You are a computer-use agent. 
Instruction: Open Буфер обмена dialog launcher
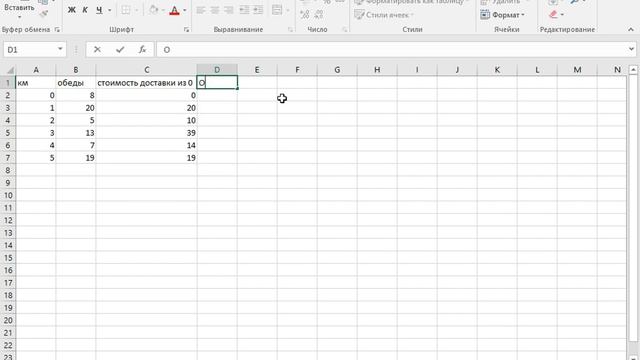tap(57, 29)
